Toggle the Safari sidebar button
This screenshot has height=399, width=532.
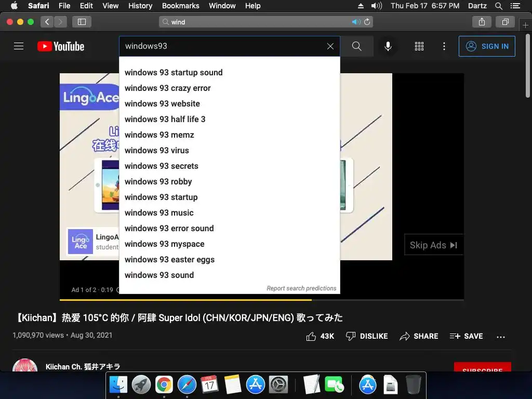tap(82, 22)
